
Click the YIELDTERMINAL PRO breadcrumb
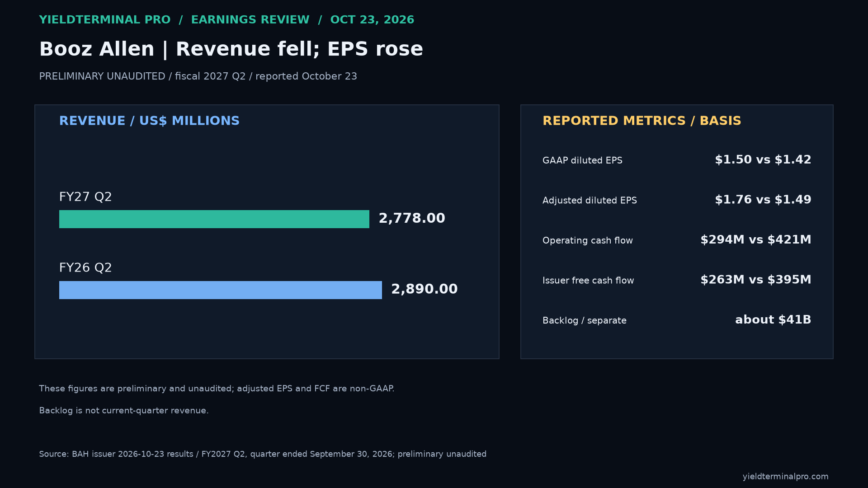click(105, 20)
